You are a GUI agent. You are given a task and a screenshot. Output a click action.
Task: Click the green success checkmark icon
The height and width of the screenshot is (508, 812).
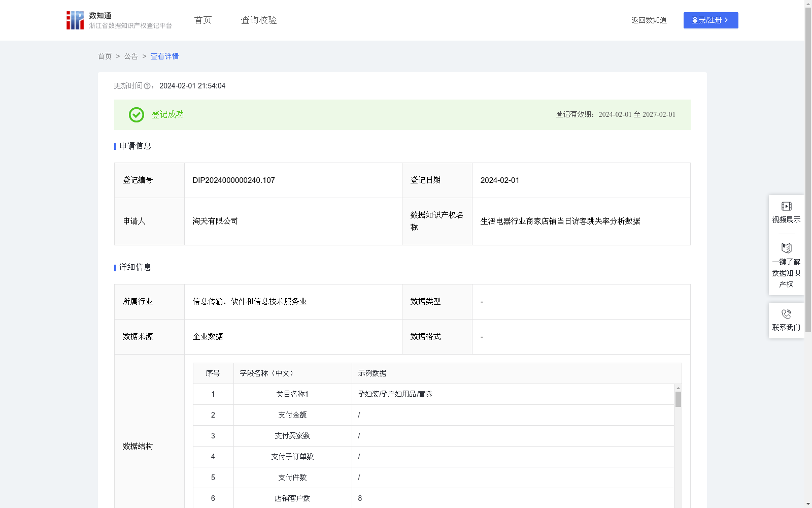point(136,115)
